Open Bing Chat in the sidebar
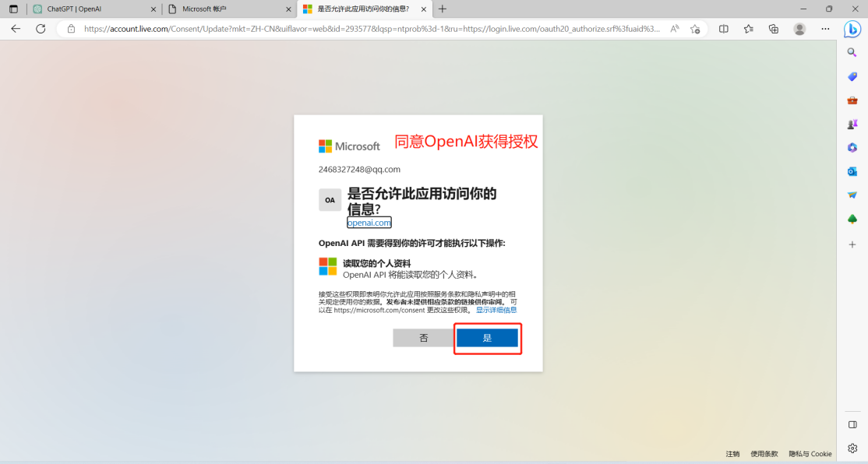Viewport: 868px width, 464px height. [x=852, y=29]
